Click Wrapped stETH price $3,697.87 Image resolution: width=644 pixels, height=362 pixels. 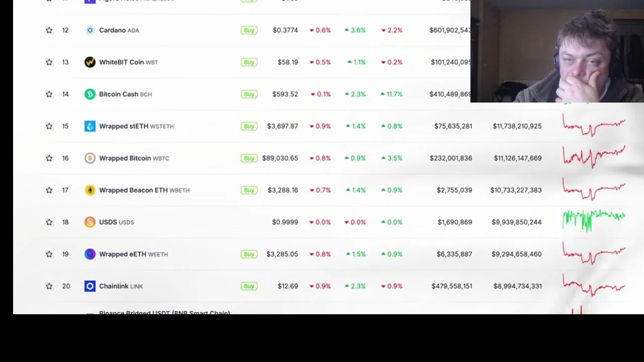[x=283, y=126]
